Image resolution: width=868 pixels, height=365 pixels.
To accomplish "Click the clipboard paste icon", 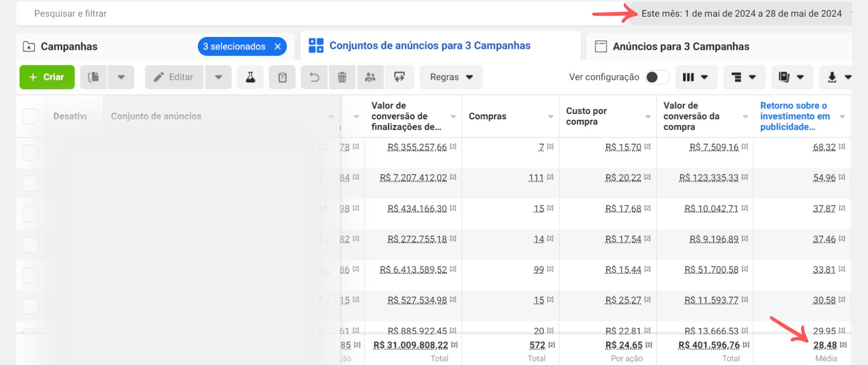I will 282,77.
